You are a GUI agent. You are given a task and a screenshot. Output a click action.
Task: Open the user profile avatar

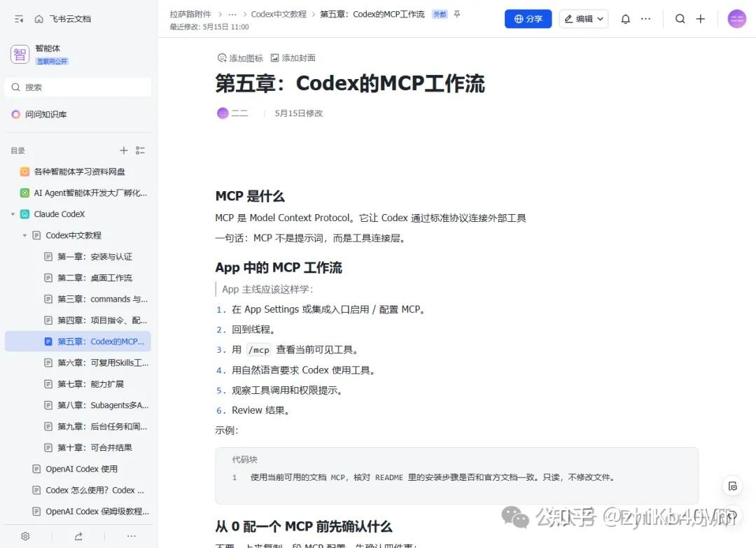tap(736, 19)
